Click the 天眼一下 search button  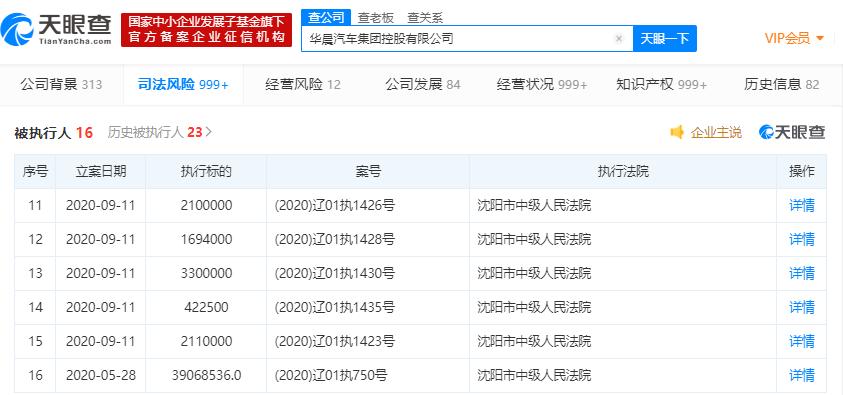point(665,38)
